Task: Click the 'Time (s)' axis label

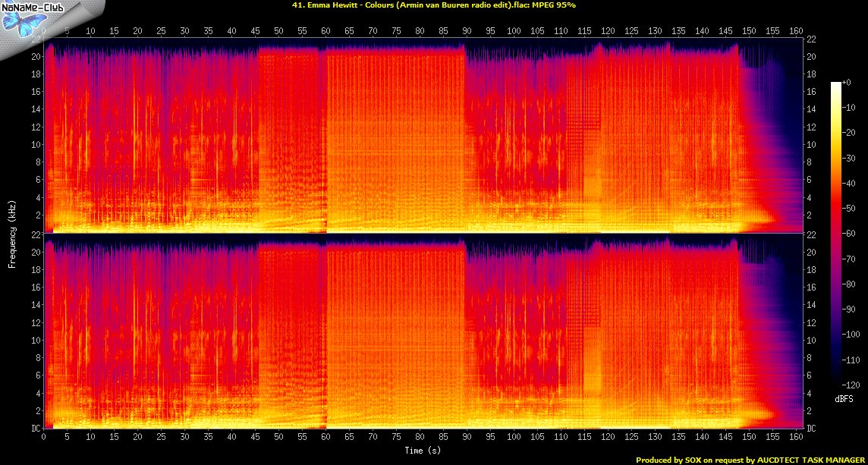Action: point(422,451)
